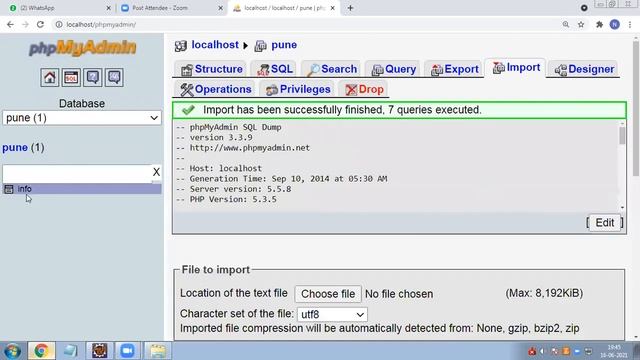Reload the page
The width and height of the screenshot is (640, 360).
point(40,24)
